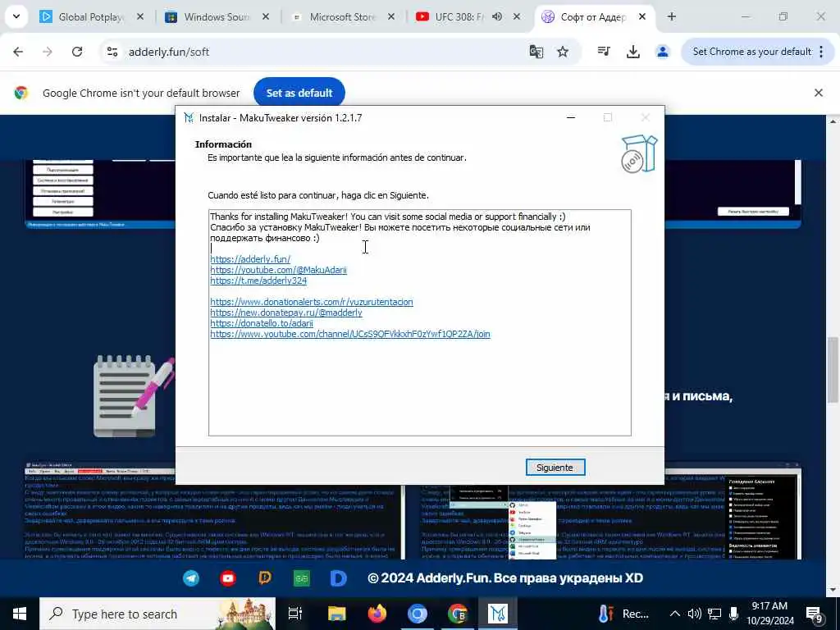This screenshot has height=630, width=840.
Task: Open the Windows Start menu
Action: coord(20,614)
